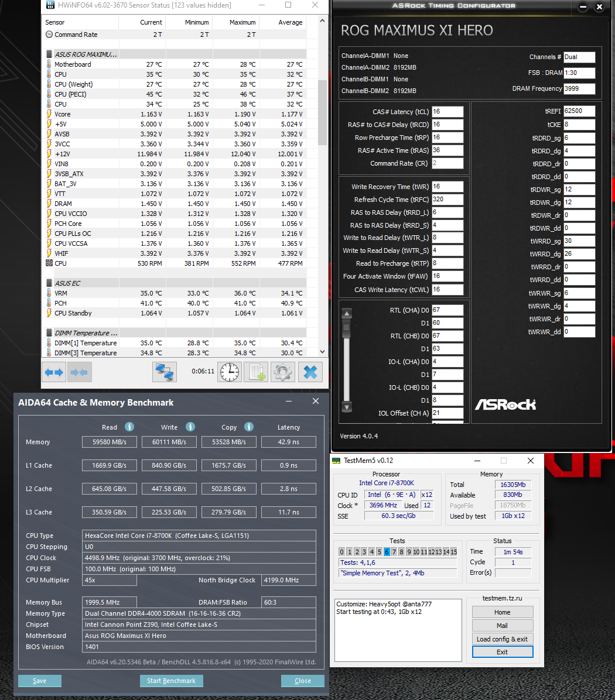
Task: Click CPU Clock value 4498.9 MHz
Action: pos(199,558)
